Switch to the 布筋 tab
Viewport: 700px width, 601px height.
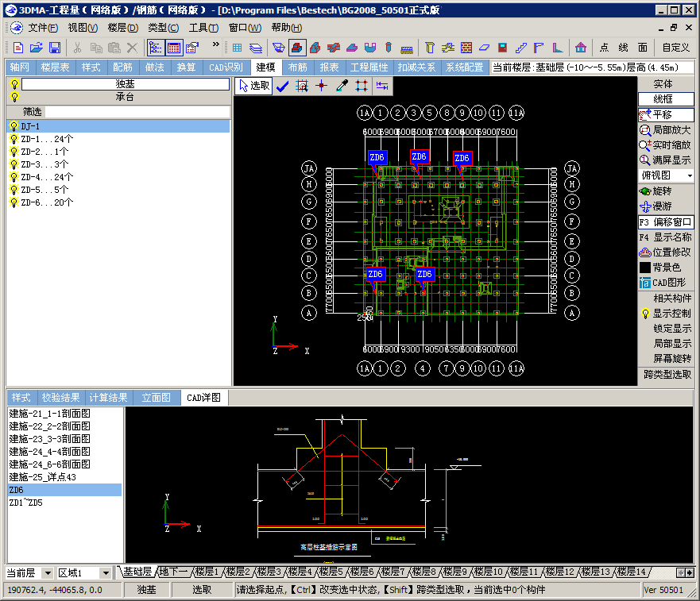tap(298, 67)
